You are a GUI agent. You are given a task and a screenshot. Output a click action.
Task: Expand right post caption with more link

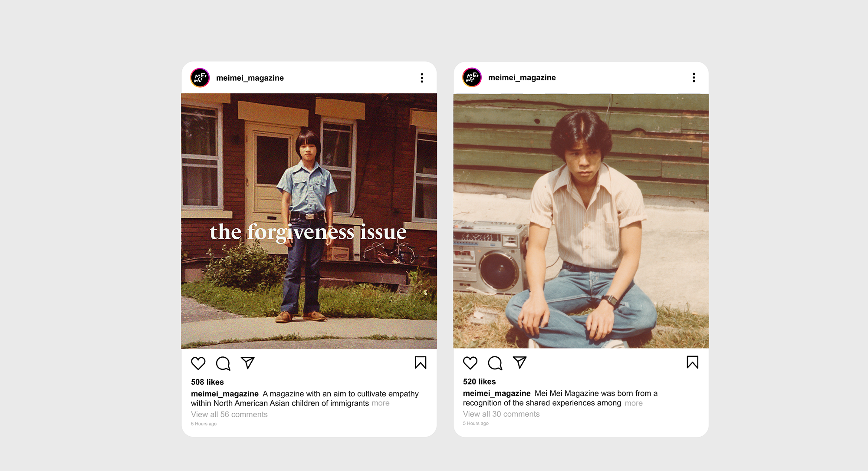point(634,403)
